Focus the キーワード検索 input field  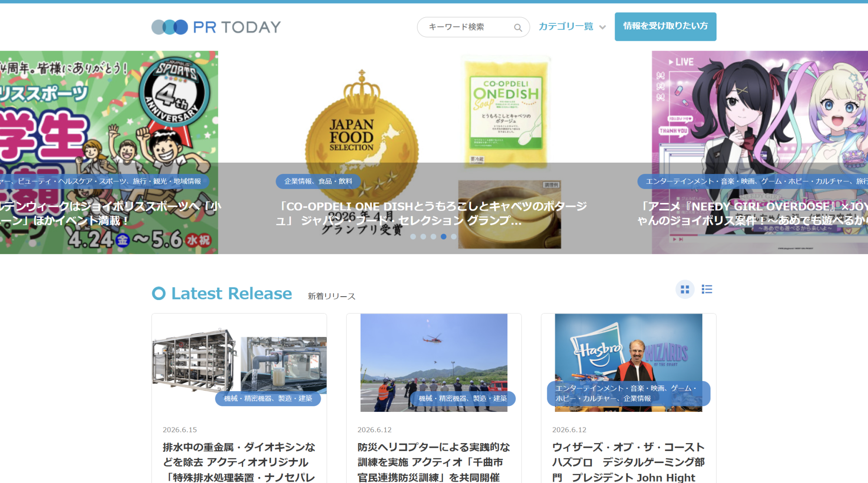467,27
